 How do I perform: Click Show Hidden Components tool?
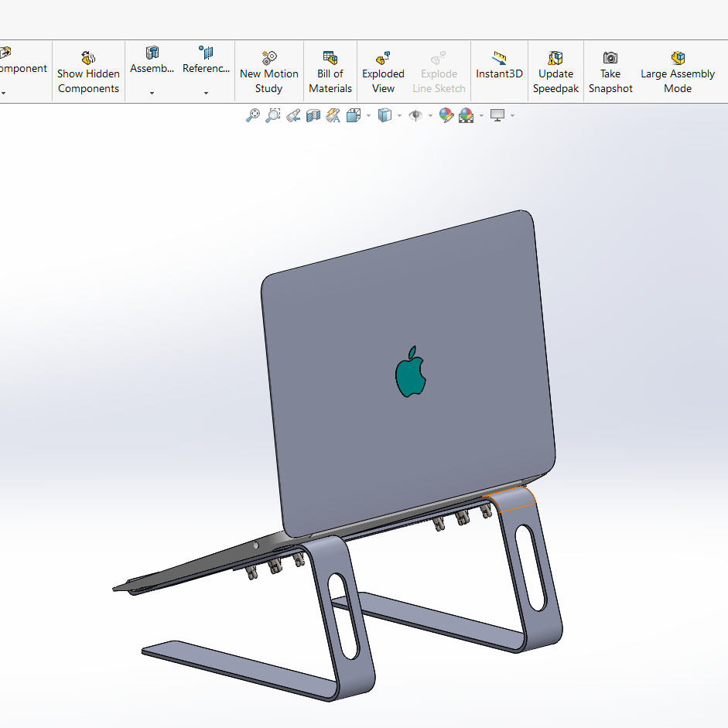(x=88, y=72)
